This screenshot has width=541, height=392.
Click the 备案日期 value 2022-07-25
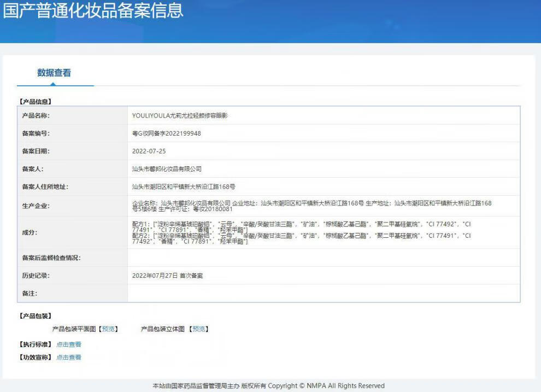tap(149, 151)
